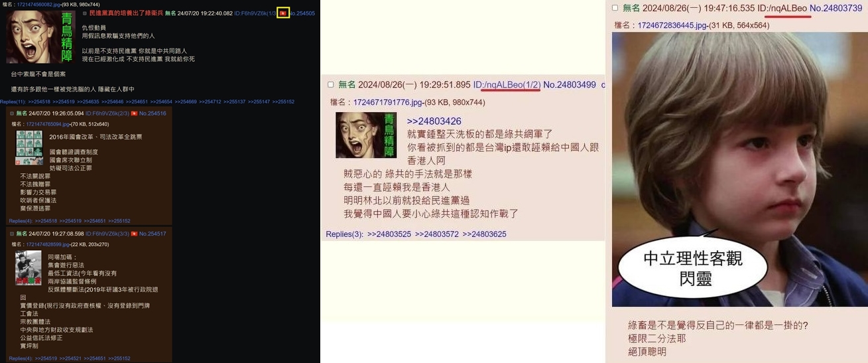
Task: Click the flag icon beside No.254516
Action: (x=134, y=113)
